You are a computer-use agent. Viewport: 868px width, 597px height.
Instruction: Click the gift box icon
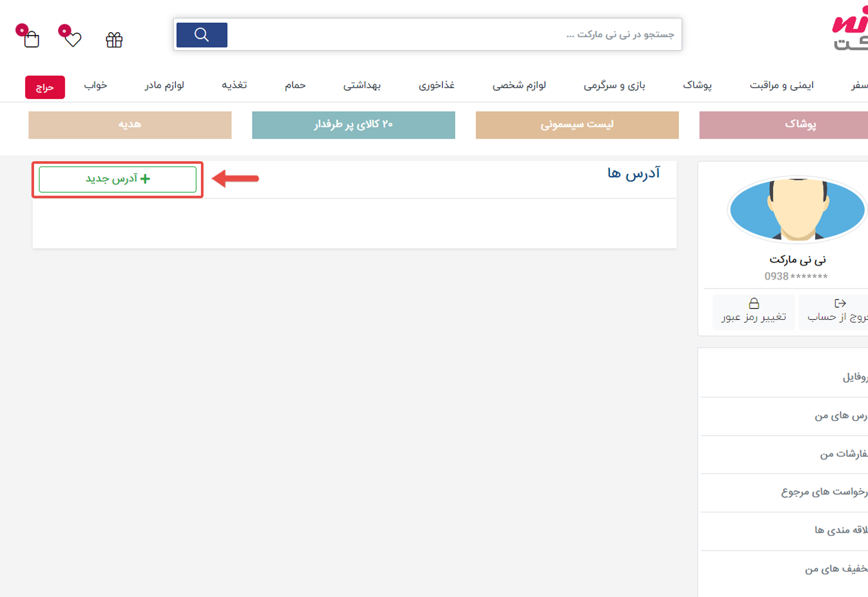[114, 40]
